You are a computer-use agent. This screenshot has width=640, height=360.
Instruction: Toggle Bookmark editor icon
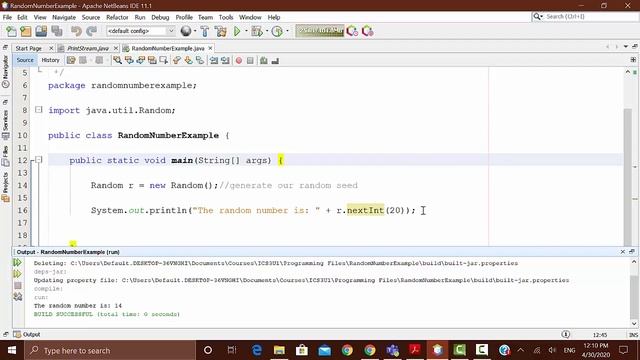pyautogui.click(x=200, y=60)
